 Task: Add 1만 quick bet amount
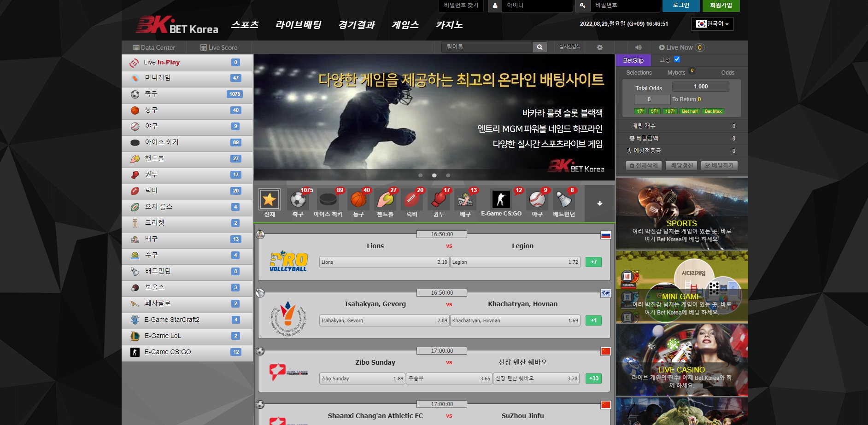point(640,111)
